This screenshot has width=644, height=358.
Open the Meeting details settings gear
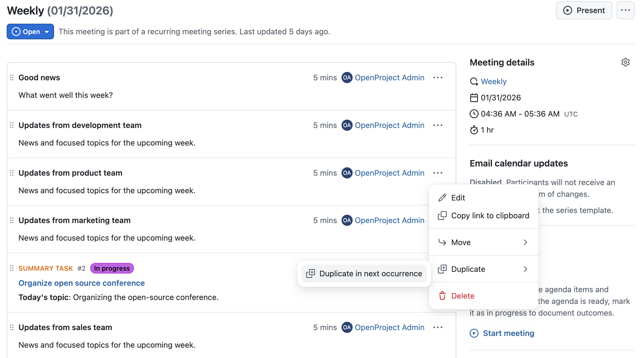pyautogui.click(x=626, y=62)
